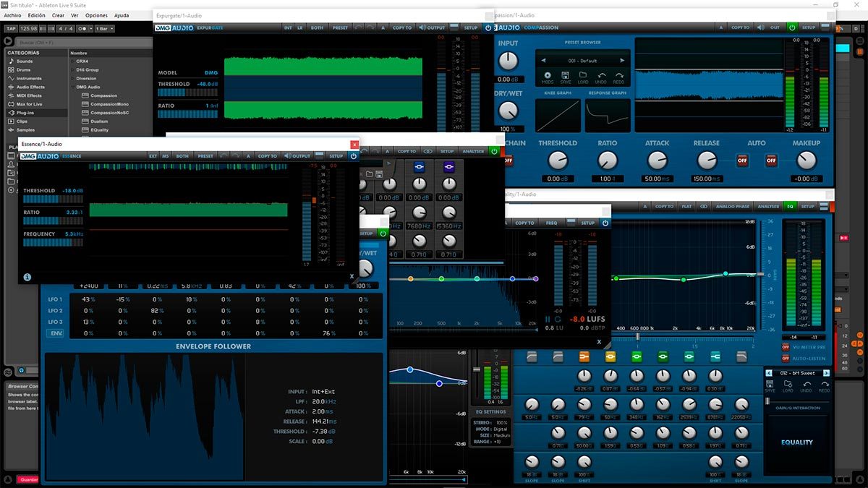Viewport: 868px width, 488px height.
Task: Toggle VU METER PRE switch in EQuality
Action: tap(786, 347)
